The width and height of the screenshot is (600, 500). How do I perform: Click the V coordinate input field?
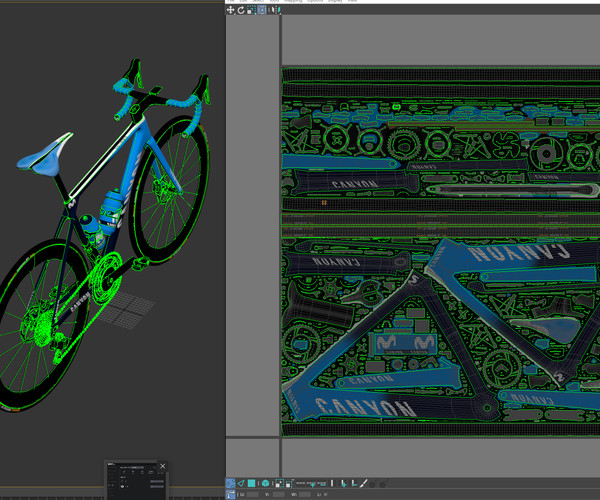tap(279, 495)
